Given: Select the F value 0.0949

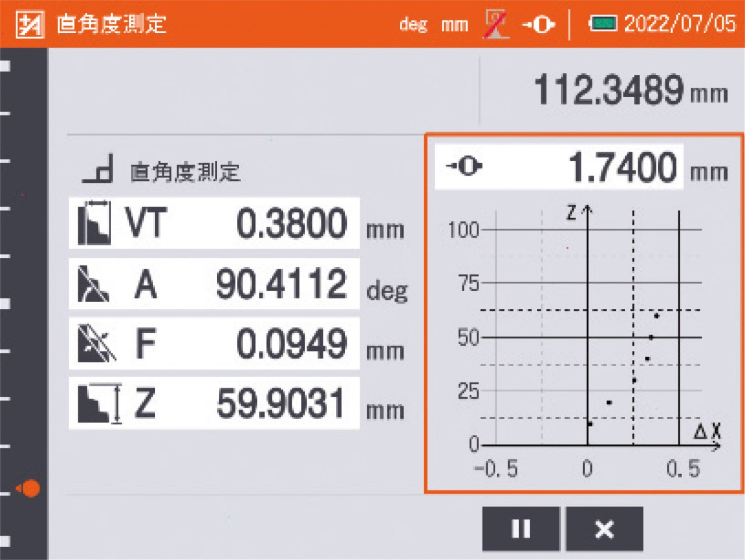Looking at the screenshot, I should tap(291, 343).
